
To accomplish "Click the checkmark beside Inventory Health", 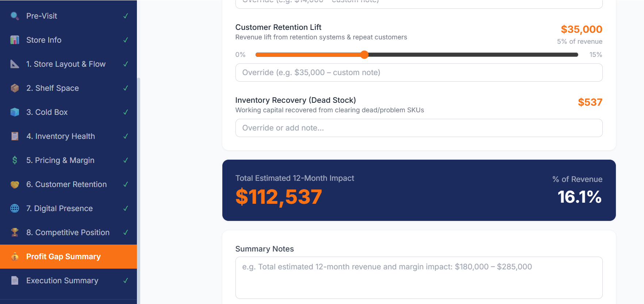I will click(x=126, y=136).
